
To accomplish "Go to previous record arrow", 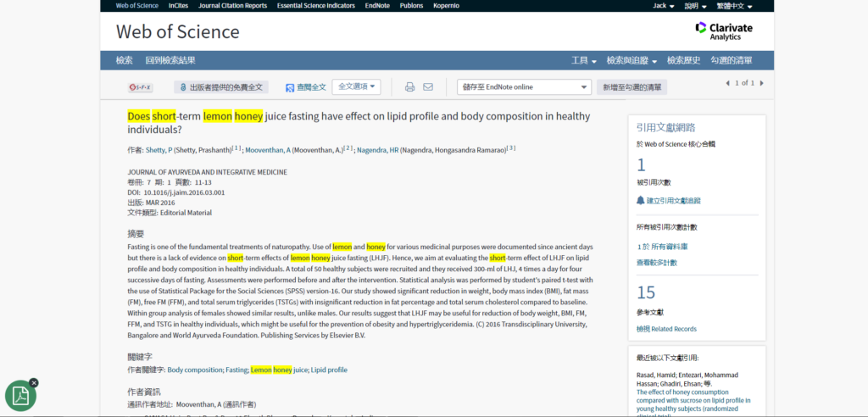I will point(726,83).
